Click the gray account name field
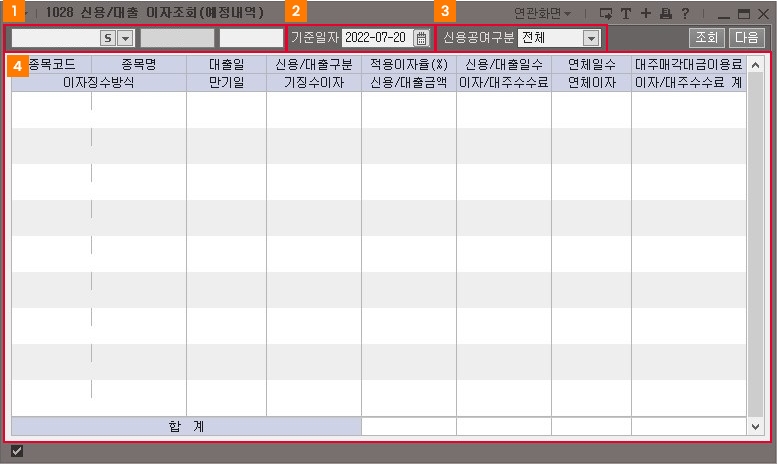 [x=177, y=38]
